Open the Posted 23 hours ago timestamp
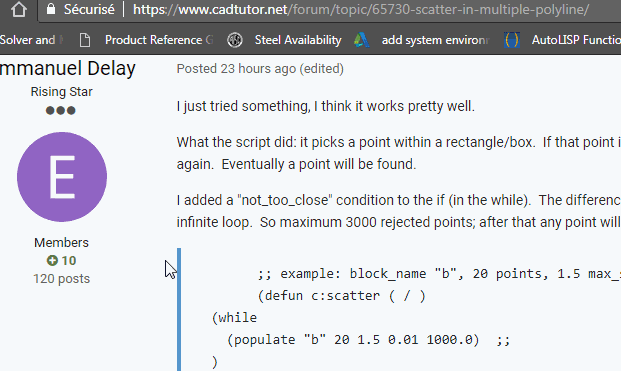 (x=236, y=68)
